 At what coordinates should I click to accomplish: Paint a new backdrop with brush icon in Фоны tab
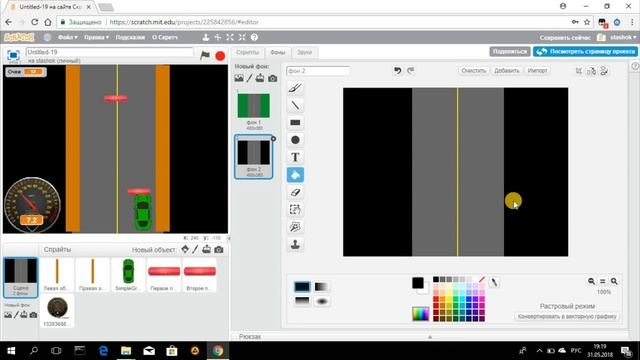[249, 78]
